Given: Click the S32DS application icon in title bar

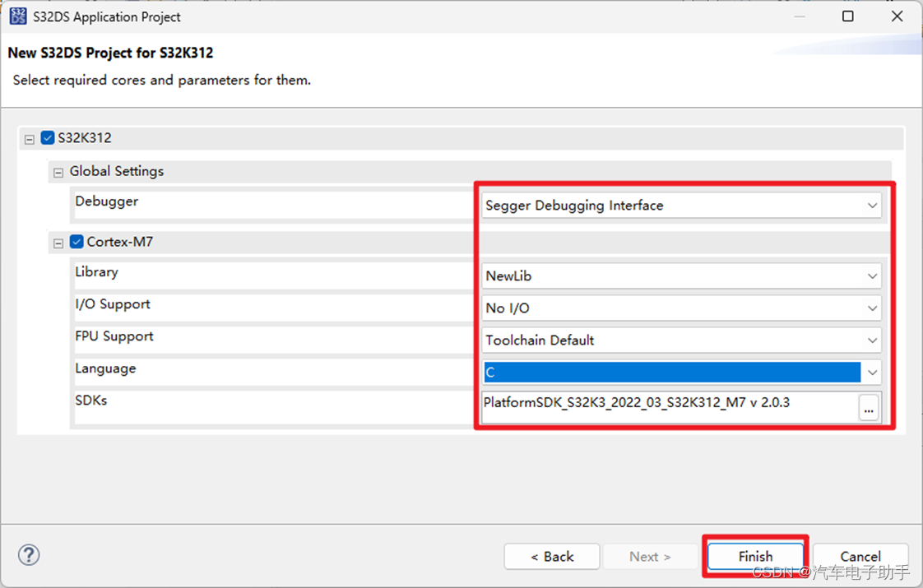Looking at the screenshot, I should click(17, 16).
